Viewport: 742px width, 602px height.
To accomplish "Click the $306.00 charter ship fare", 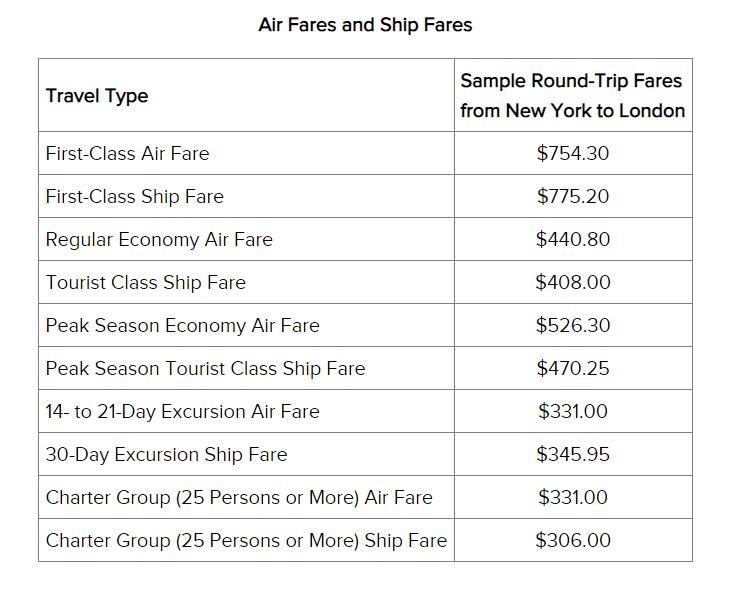I will [x=573, y=540].
